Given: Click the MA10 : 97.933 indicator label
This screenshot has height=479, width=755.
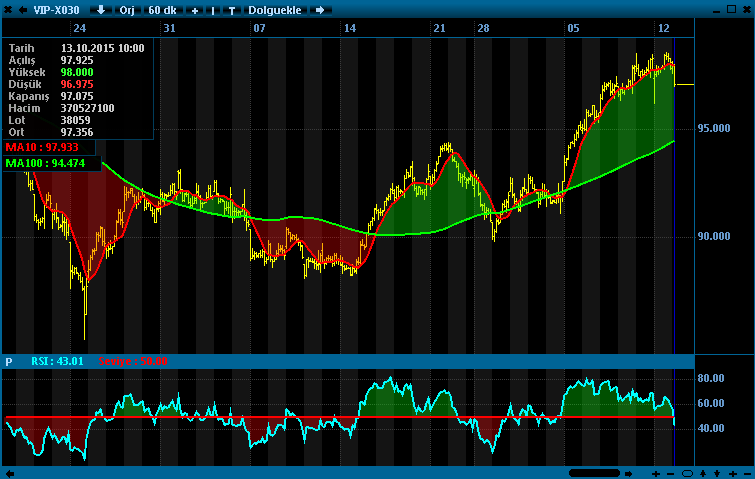Looking at the screenshot, I should (42, 147).
